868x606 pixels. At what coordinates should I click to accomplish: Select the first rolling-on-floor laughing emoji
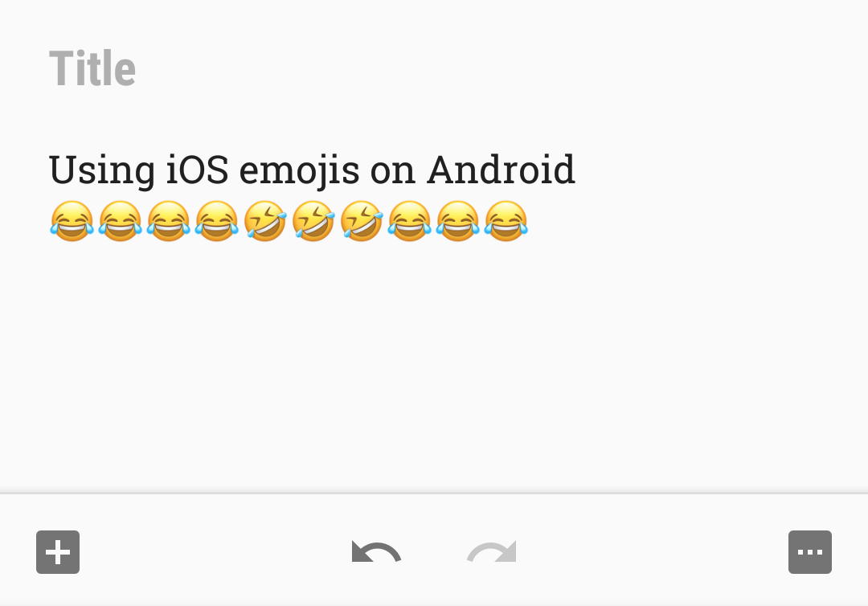(x=265, y=221)
